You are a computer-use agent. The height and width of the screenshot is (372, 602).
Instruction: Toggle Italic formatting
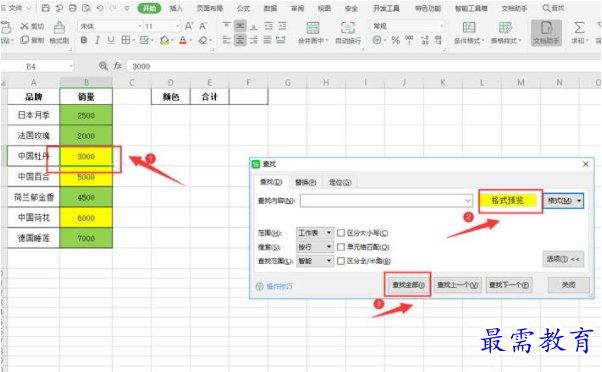pos(97,40)
